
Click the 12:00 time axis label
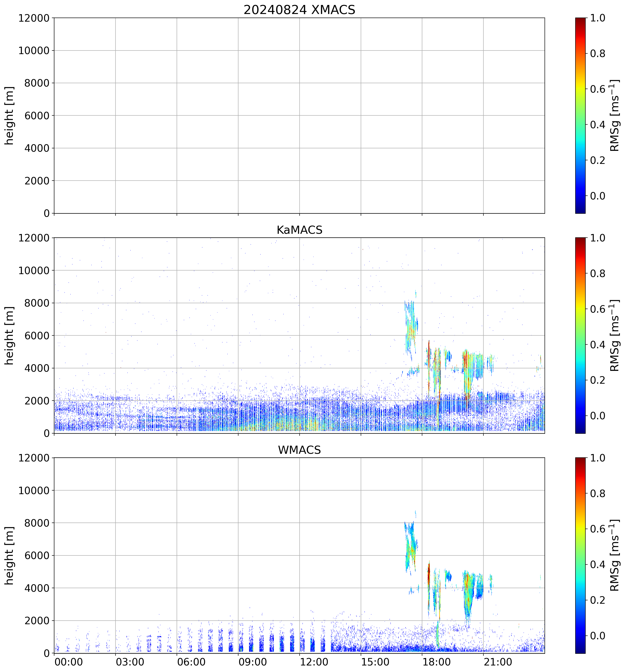pos(314,662)
